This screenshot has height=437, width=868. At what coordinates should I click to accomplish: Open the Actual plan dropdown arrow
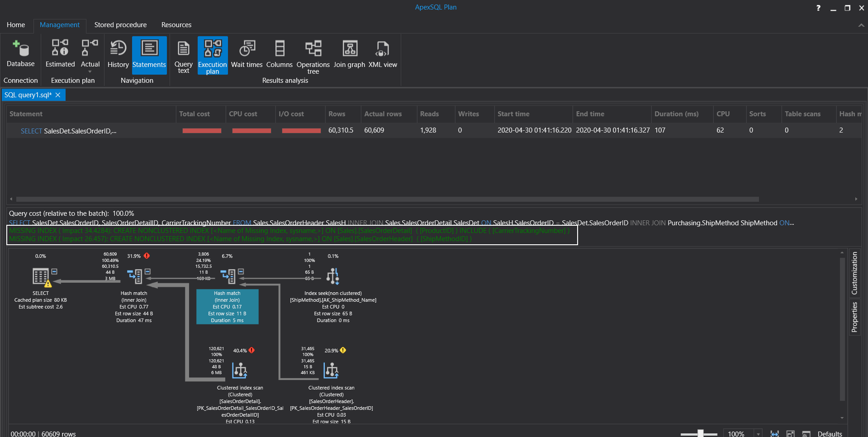click(90, 71)
